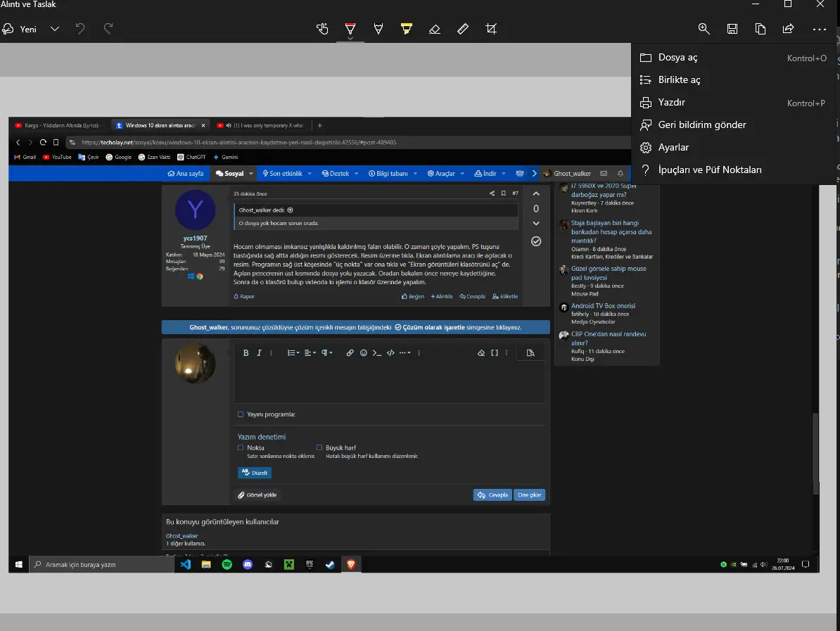Enable Büyük harf checkbox in captured page
This screenshot has width=840, height=631.
pos(319,447)
